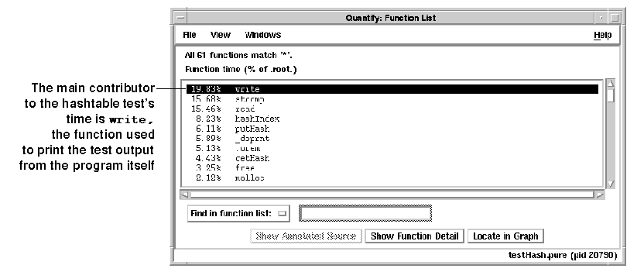644x279 pixels.
Task: Select the 5.13% function row
Action: 392,149
